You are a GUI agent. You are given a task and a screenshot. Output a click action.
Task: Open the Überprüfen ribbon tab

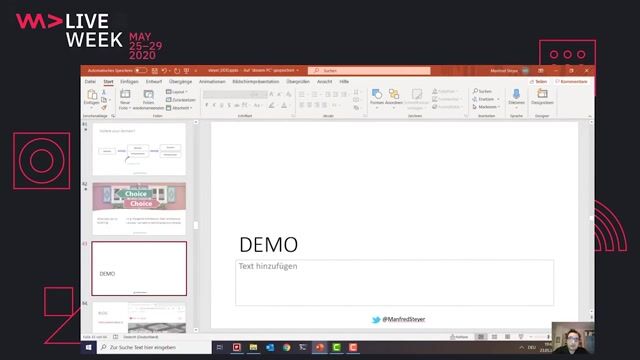(298, 82)
